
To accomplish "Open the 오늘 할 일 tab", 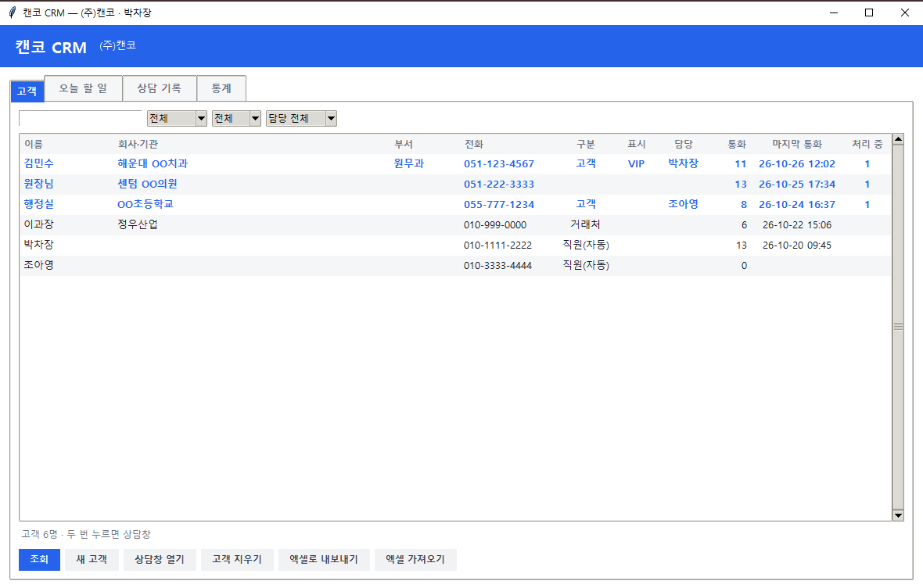I will click(x=83, y=88).
